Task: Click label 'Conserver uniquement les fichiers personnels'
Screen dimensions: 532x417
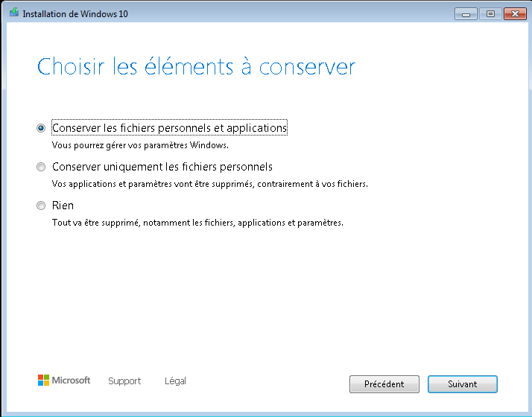Action: click(x=162, y=167)
